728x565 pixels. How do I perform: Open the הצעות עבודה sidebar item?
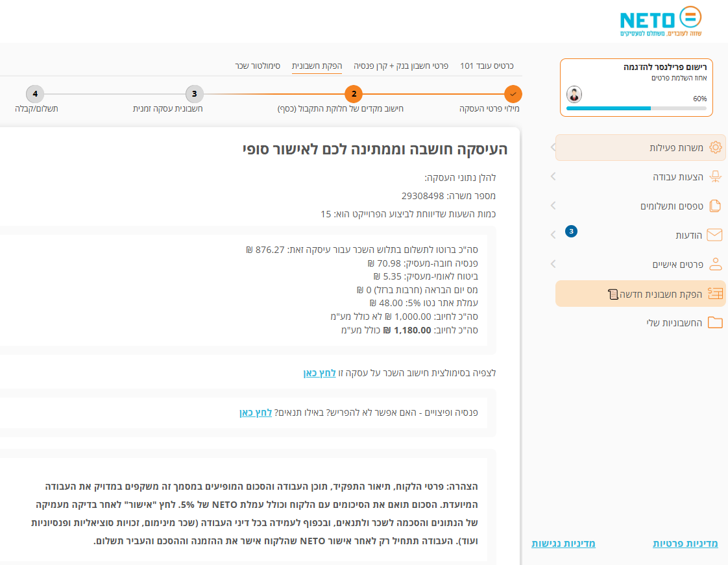coord(640,177)
